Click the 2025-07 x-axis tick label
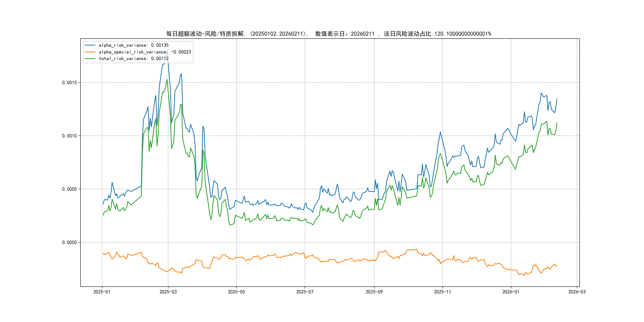The image size is (644, 322). click(x=305, y=292)
